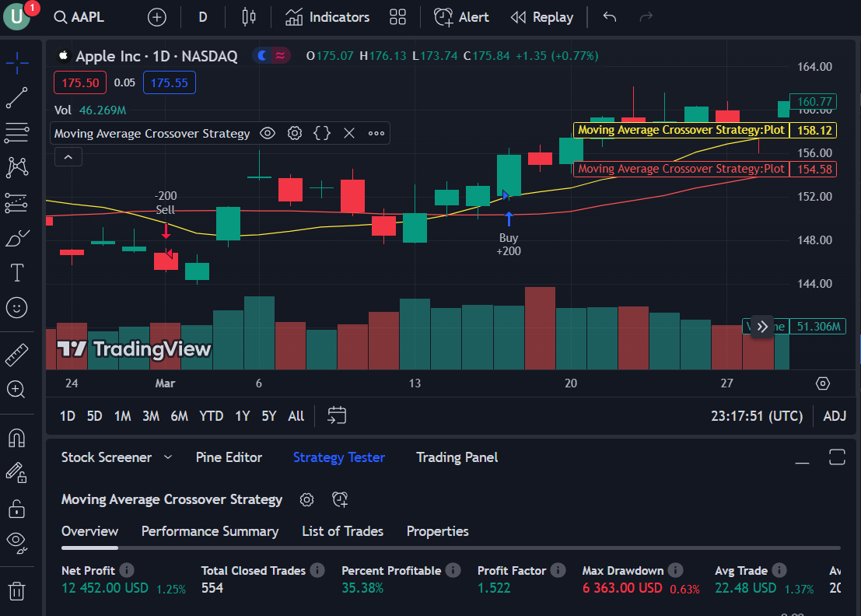Set chart range to 1M
The image size is (861, 616).
point(122,416)
